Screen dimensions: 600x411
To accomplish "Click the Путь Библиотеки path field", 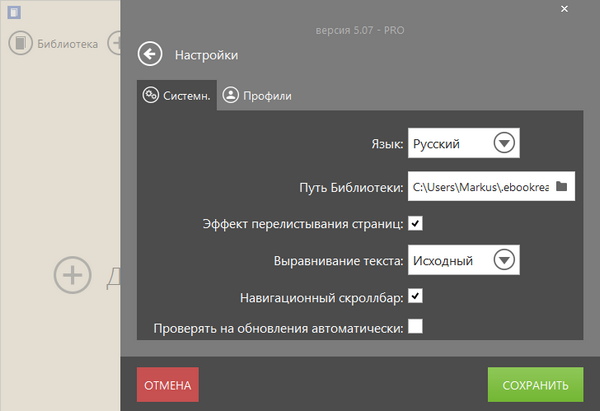I will pyautogui.click(x=480, y=186).
